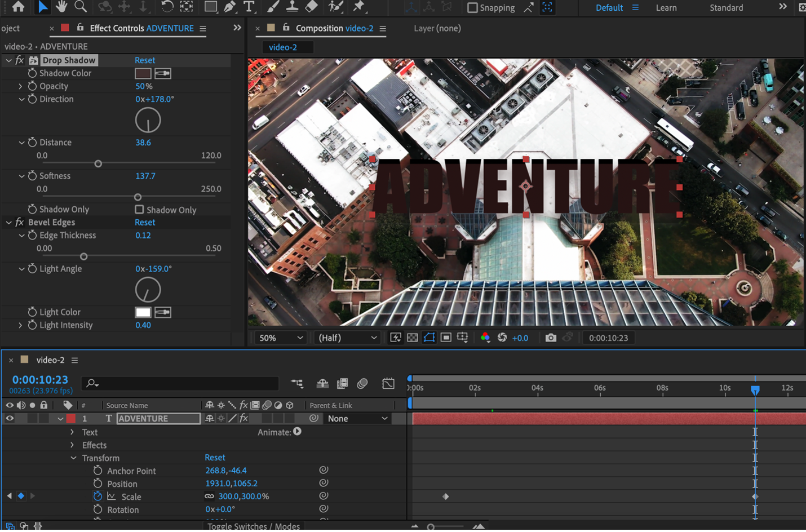
Task: Click the Shadow Color swatch
Action: pos(143,73)
